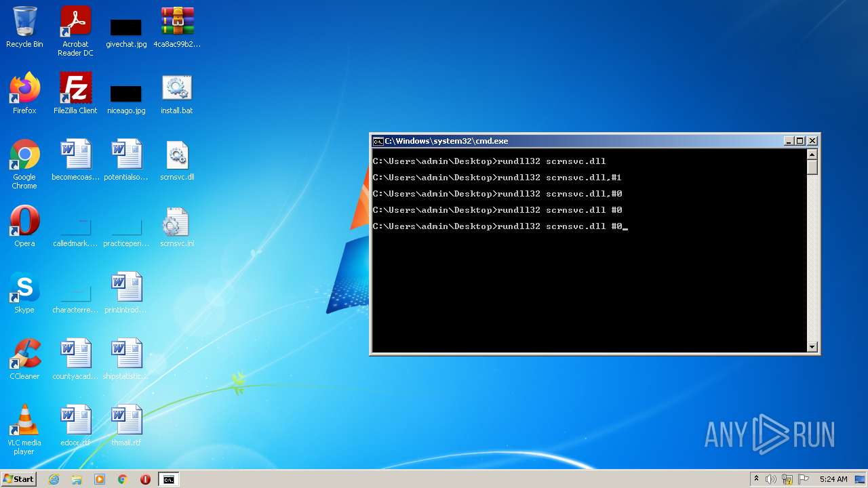Maximize the cmd.exe window
Image resolution: width=868 pixels, height=488 pixels.
(800, 141)
